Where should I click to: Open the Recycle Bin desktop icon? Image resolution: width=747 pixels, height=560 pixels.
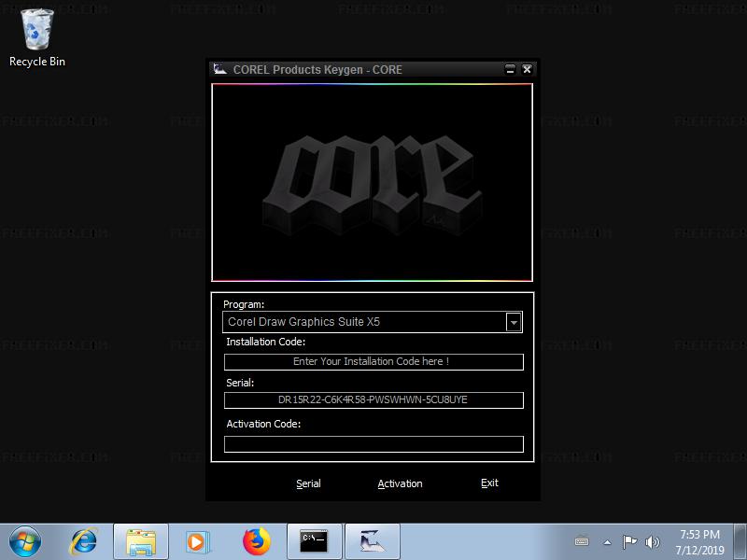point(37,38)
